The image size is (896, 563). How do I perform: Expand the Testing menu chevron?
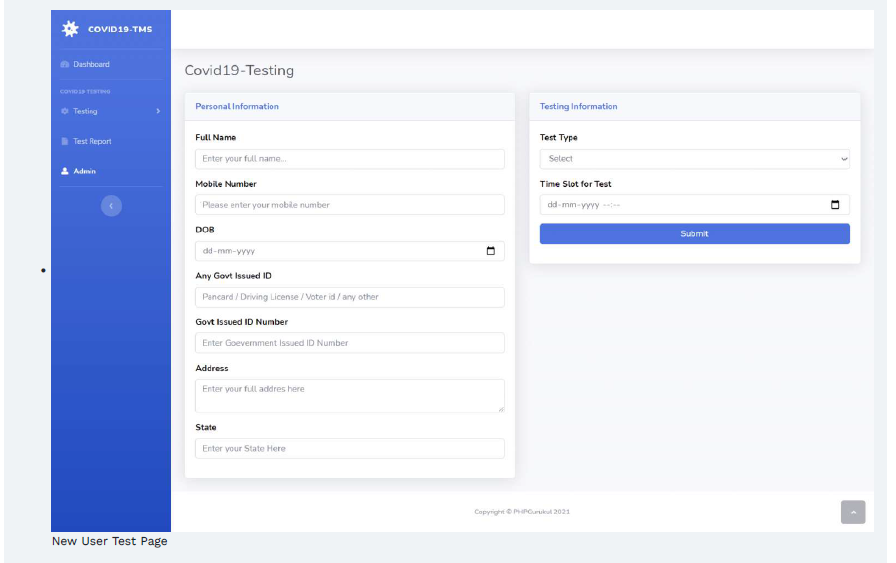click(158, 111)
